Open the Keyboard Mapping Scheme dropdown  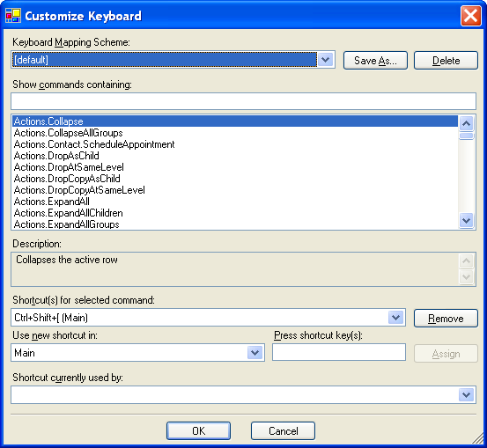pyautogui.click(x=325, y=59)
